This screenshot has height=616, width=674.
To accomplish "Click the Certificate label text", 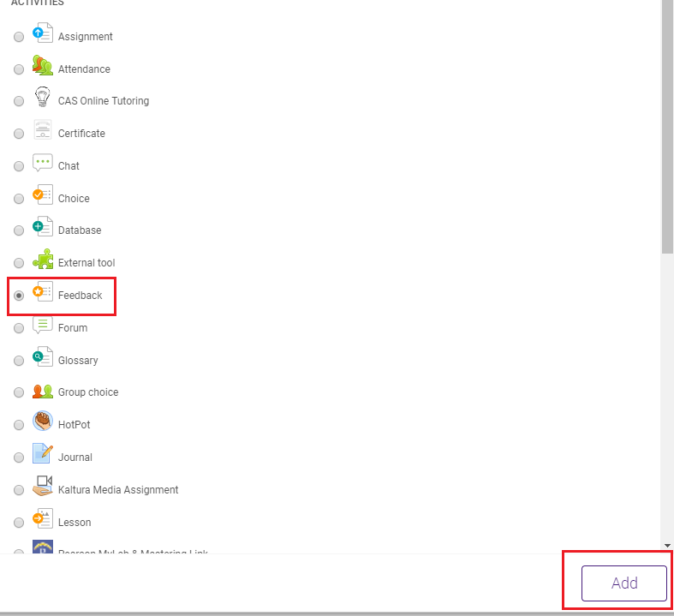I will coord(81,134).
